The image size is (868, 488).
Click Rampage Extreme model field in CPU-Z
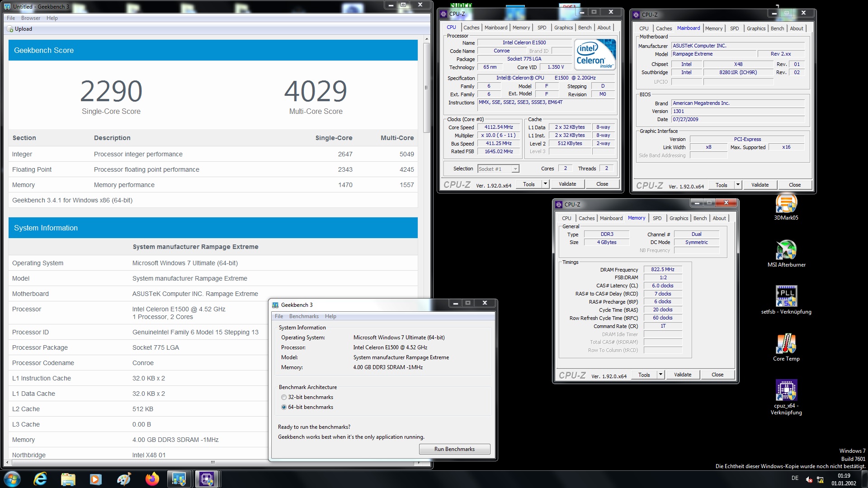[x=713, y=54]
